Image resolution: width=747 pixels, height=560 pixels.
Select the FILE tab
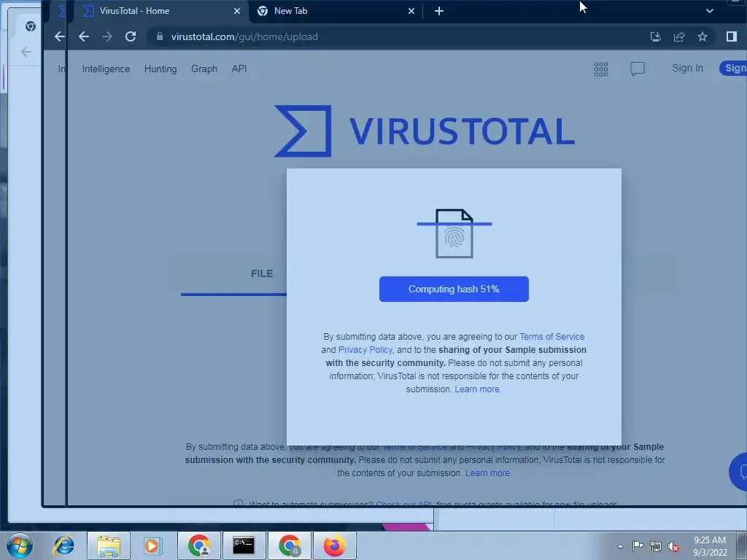pyautogui.click(x=262, y=274)
